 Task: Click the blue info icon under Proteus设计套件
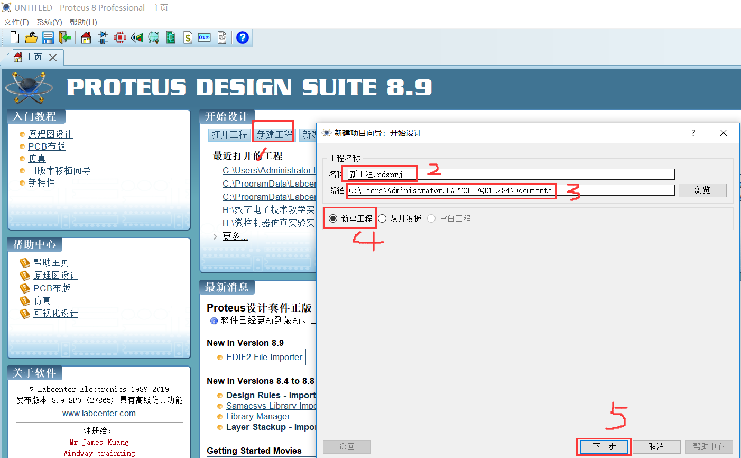pos(214,320)
